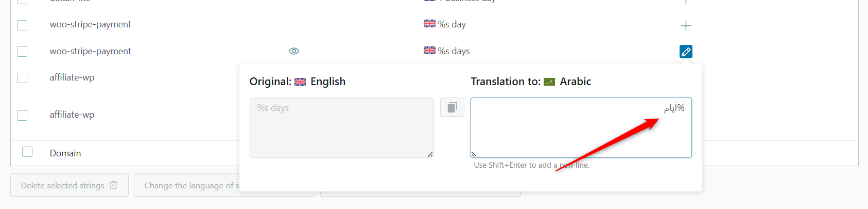Check box for first woo-stripe-payment row
Screen dimensions: 868x209
tap(22, 25)
